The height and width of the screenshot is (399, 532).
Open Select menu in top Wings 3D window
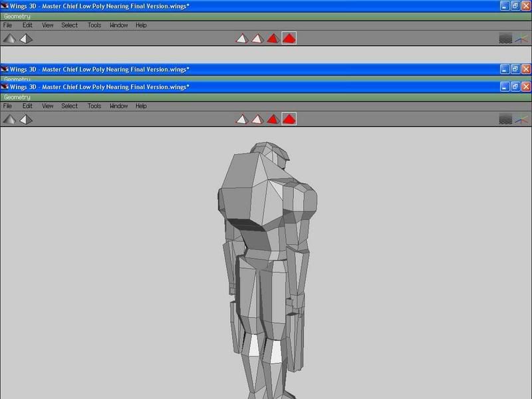pos(70,25)
